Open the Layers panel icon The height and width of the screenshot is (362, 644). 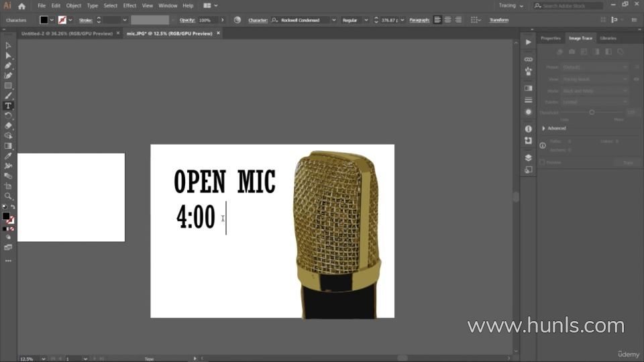(x=528, y=158)
